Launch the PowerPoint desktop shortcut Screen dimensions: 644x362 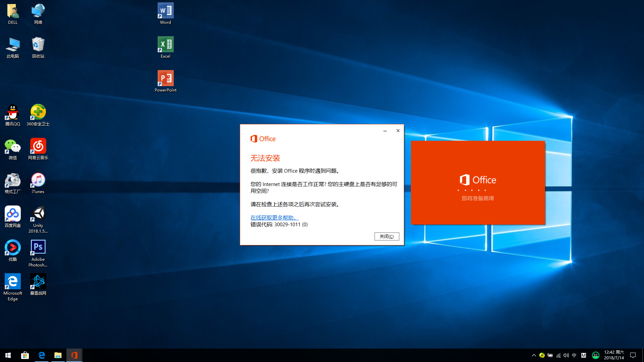(165, 82)
